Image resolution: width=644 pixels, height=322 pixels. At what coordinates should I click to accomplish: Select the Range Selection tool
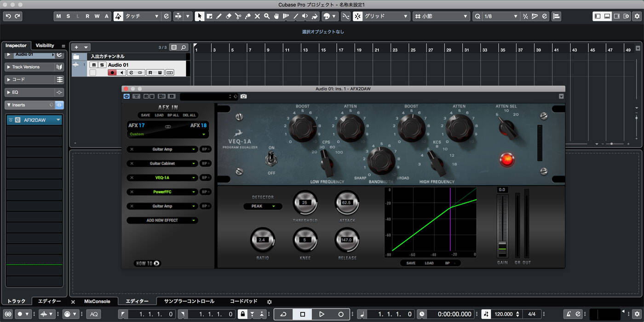pyautogui.click(x=209, y=16)
